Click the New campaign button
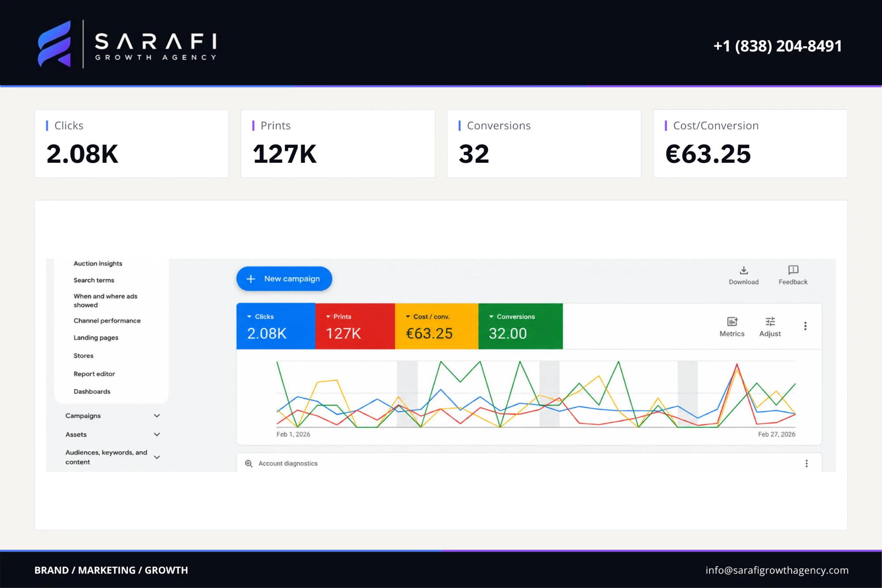 [x=284, y=279]
